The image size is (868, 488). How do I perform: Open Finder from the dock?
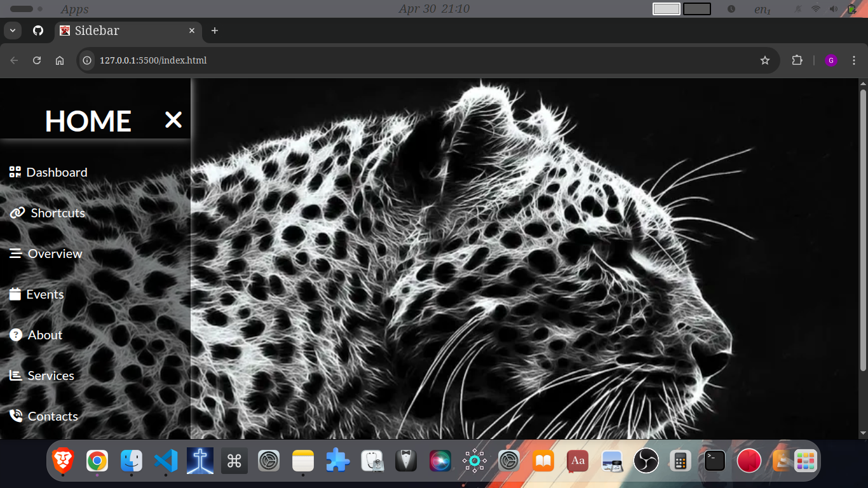point(132,461)
